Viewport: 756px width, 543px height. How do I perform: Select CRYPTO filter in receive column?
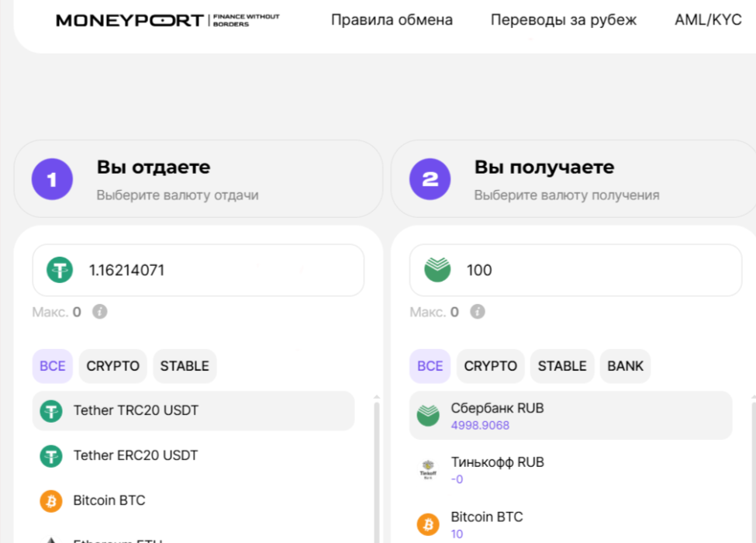(x=490, y=366)
